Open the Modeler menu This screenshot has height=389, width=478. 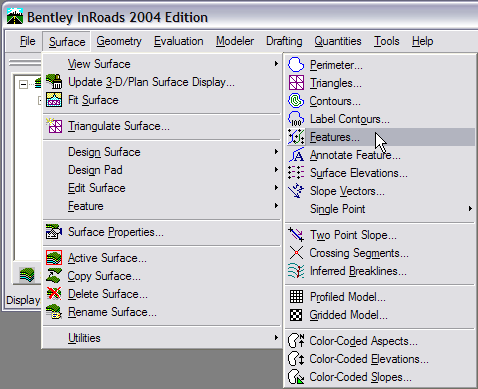tap(235, 41)
